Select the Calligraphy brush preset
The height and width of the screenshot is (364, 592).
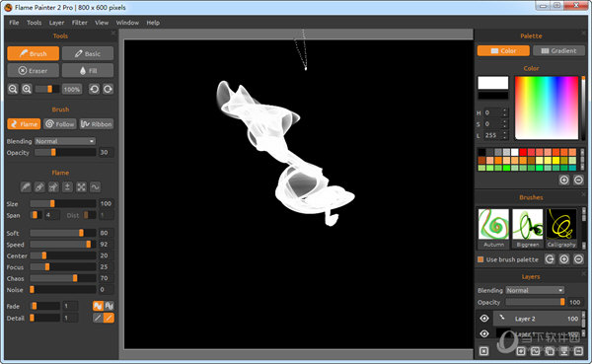[x=561, y=229]
